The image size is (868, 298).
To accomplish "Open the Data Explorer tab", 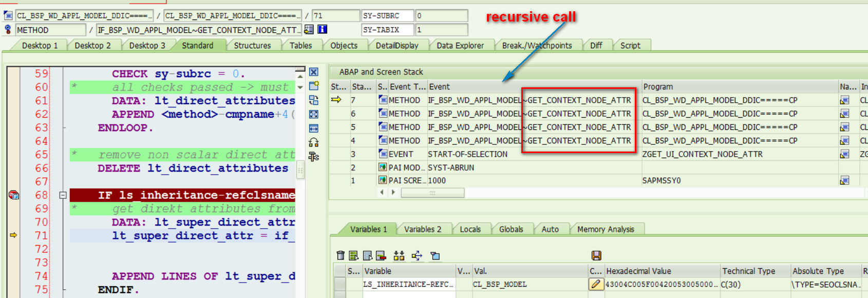I will click(460, 45).
